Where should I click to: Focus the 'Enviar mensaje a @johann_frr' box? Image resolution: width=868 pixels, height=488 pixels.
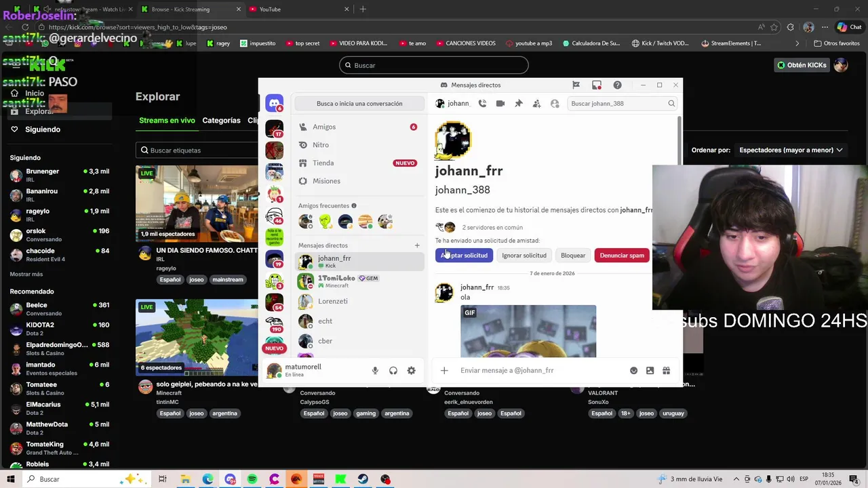tap(542, 371)
